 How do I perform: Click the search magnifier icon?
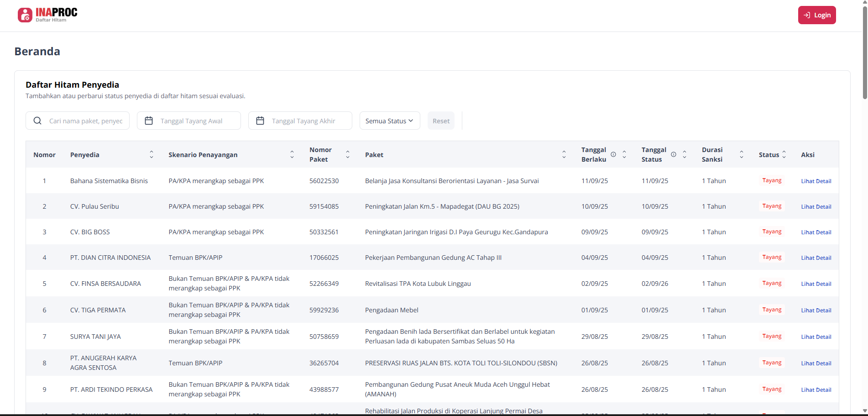tap(37, 121)
